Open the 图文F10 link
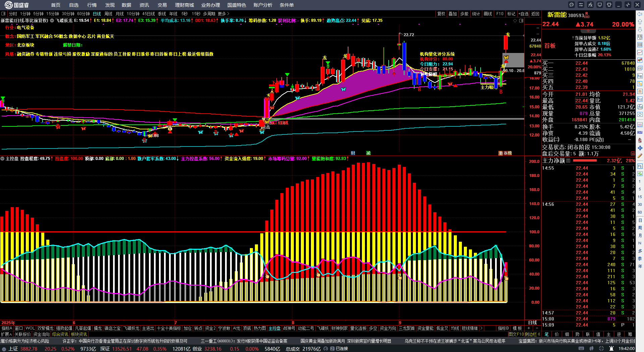This screenshot has height=352, width=644. pyautogui.click(x=516, y=334)
